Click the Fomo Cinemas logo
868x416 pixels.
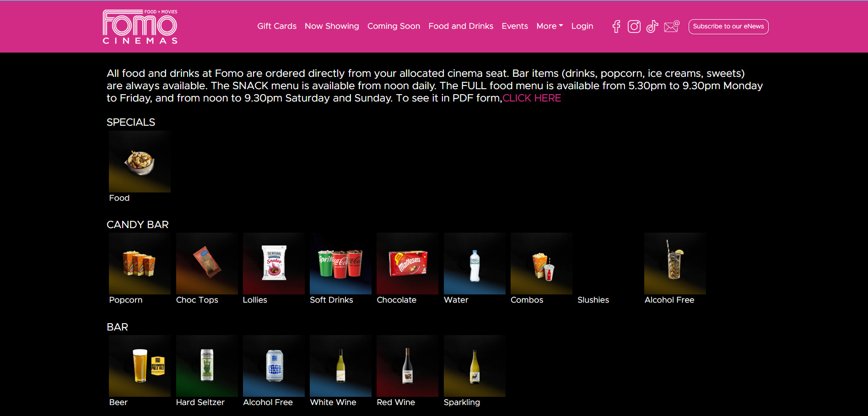(x=140, y=27)
